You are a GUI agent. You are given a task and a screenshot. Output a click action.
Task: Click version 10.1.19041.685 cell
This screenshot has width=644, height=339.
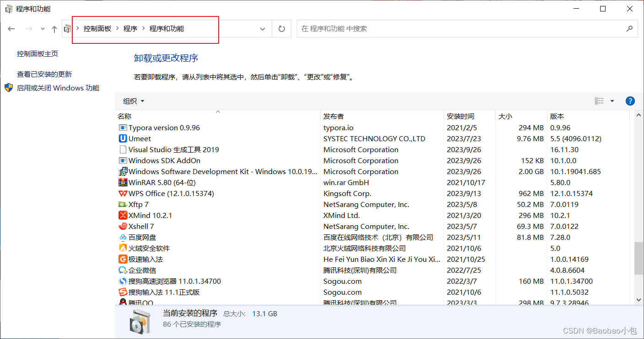[x=575, y=172]
